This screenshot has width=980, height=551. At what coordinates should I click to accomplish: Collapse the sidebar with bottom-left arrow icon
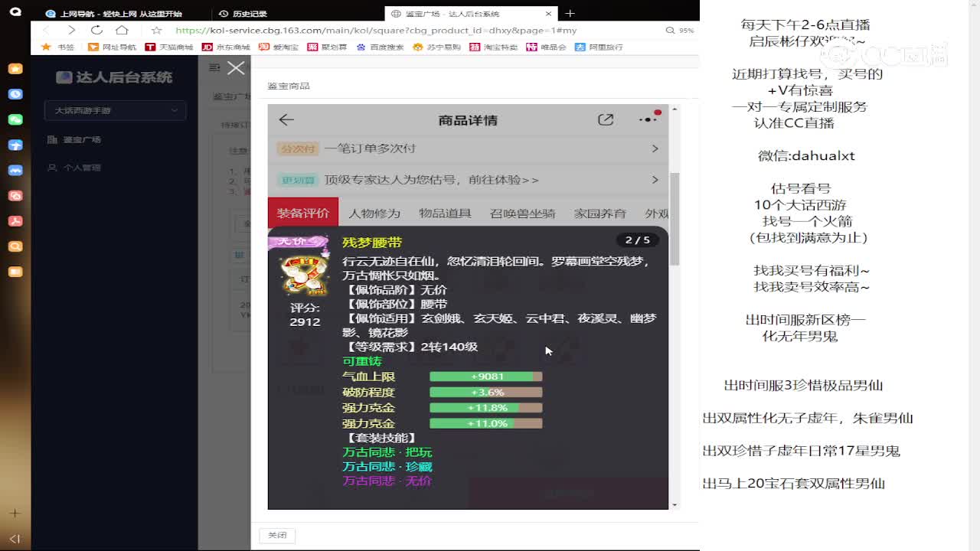[15, 539]
